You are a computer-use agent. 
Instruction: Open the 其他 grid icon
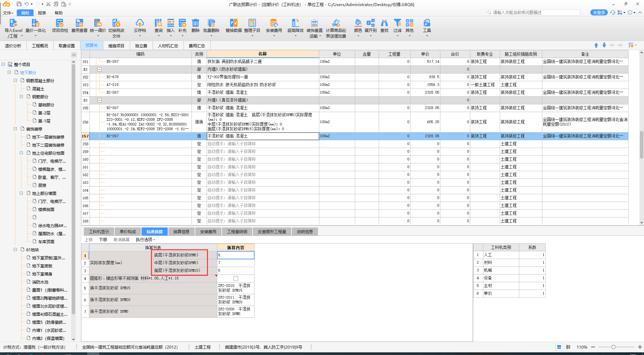(x=410, y=23)
